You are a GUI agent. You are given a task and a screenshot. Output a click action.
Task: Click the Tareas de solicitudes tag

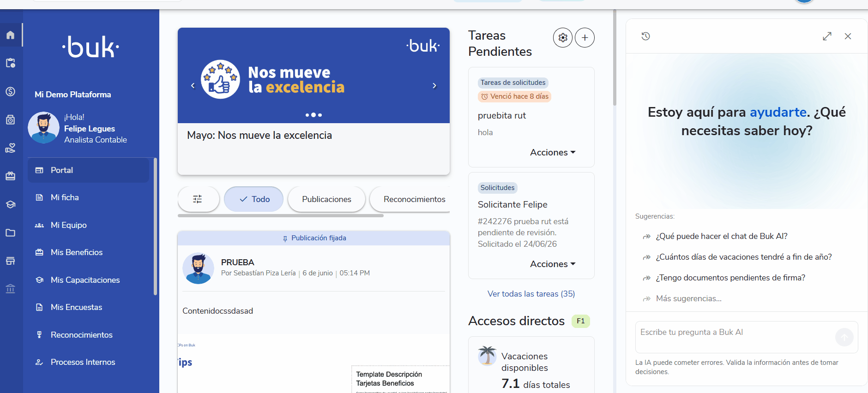513,83
